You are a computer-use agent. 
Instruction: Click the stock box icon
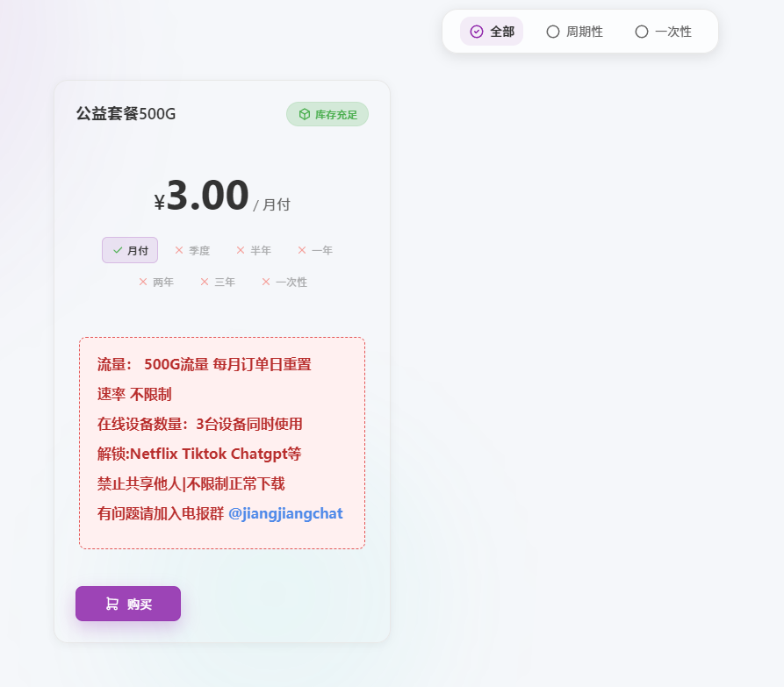304,114
